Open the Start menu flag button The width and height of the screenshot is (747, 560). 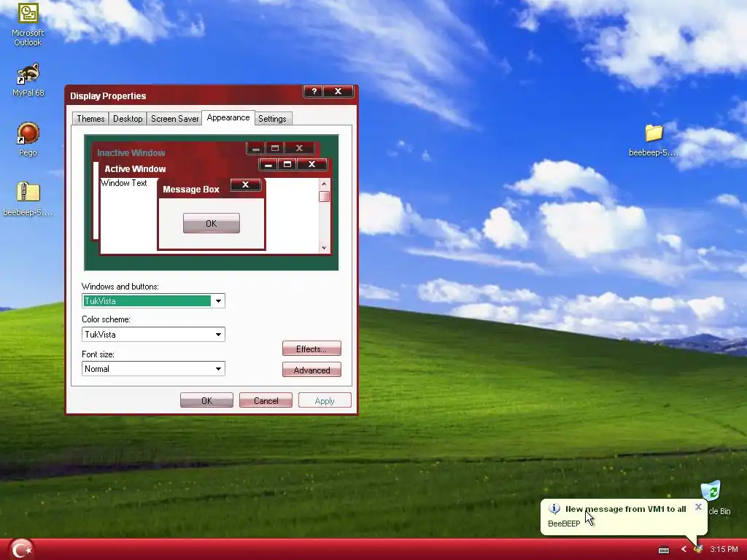pyautogui.click(x=21, y=549)
